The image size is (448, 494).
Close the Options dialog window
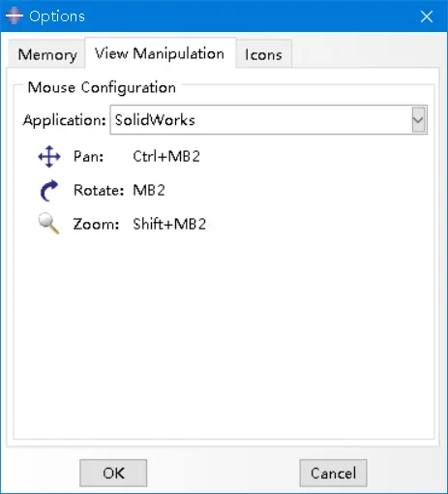coord(427,16)
